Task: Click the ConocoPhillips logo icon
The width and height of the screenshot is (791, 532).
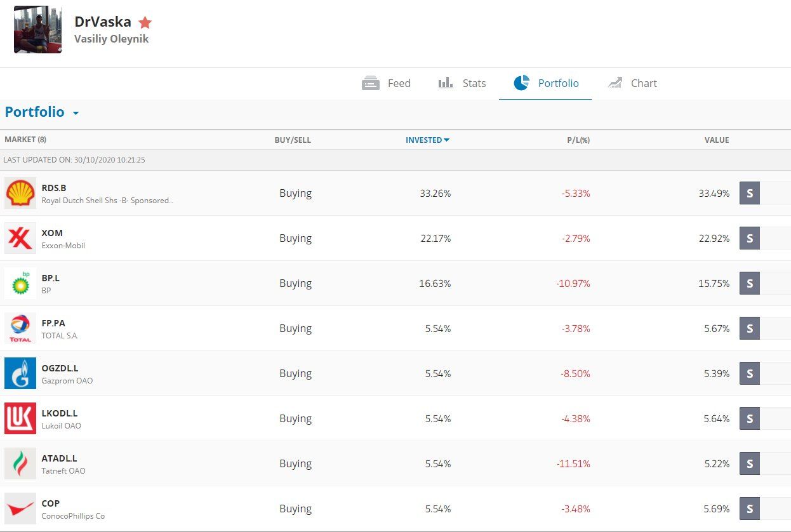Action: pyautogui.click(x=20, y=509)
